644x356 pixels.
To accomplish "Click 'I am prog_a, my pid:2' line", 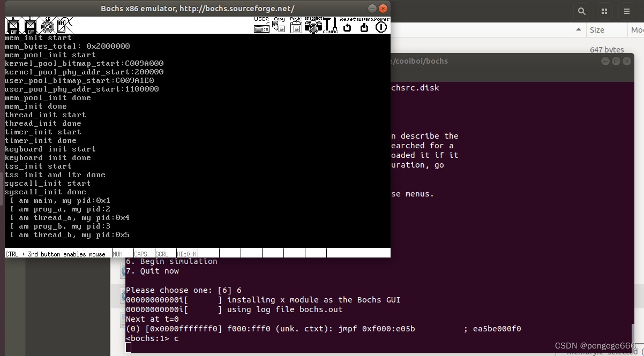I will point(60,209).
